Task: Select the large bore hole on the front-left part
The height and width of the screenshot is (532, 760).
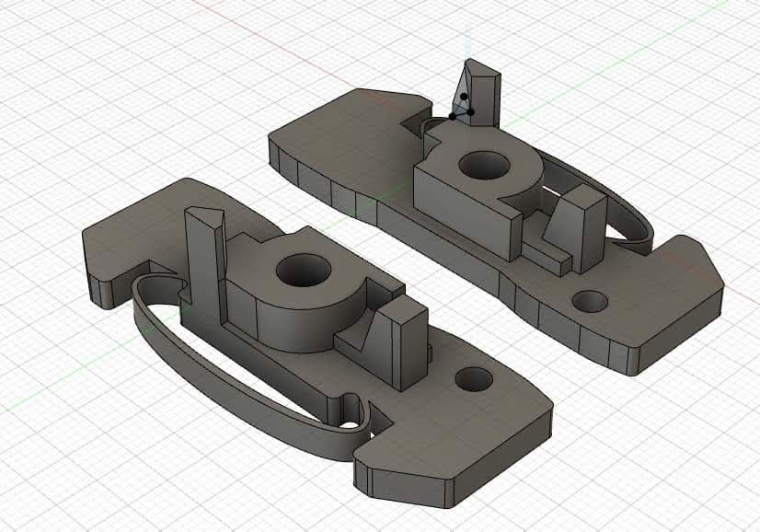Action: (304, 270)
